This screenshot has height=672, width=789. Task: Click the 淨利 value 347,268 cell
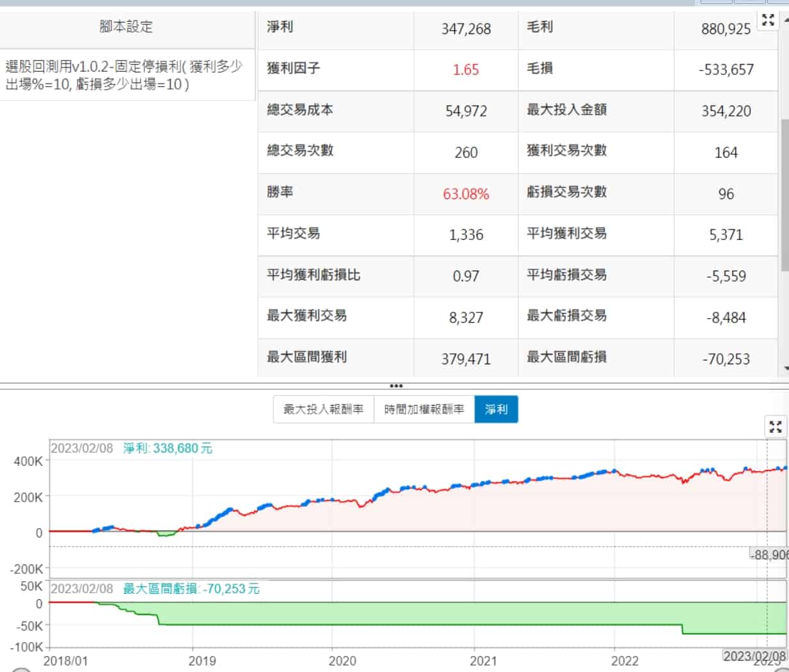(466, 29)
